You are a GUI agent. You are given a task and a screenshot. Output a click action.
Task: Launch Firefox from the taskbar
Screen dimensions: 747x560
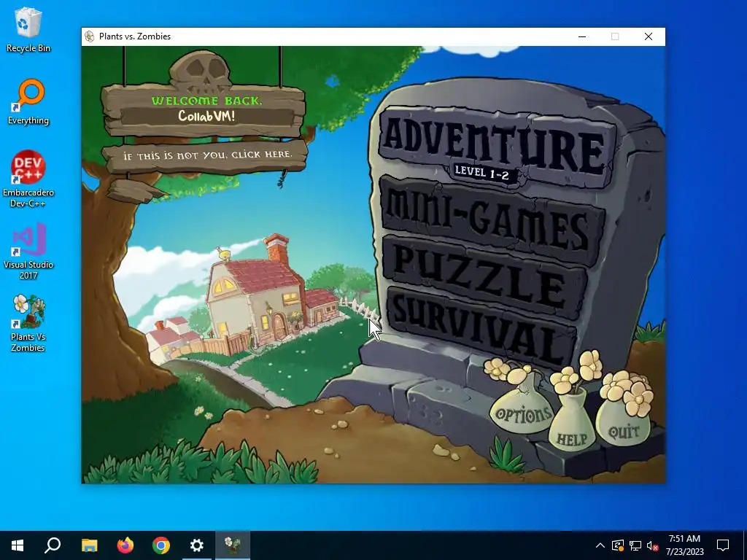tap(125, 545)
